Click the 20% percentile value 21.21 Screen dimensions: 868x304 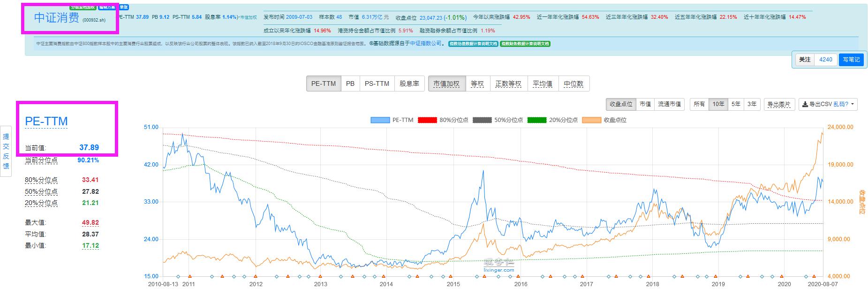coord(91,203)
